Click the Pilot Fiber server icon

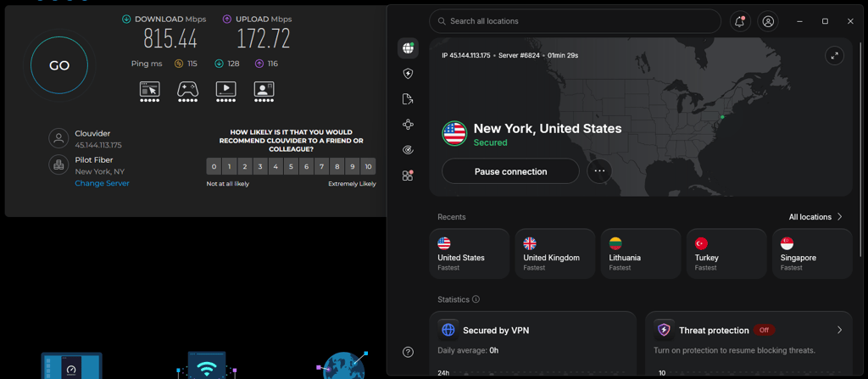point(58,164)
